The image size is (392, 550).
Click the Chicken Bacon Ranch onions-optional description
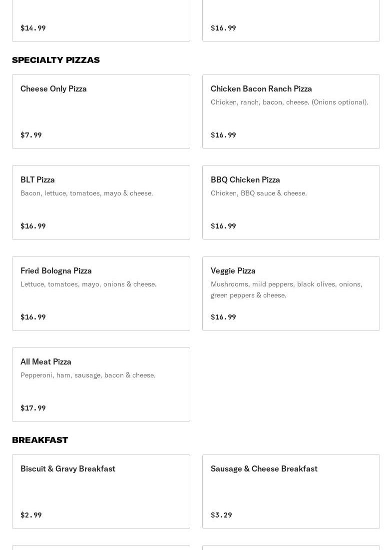[x=289, y=102]
